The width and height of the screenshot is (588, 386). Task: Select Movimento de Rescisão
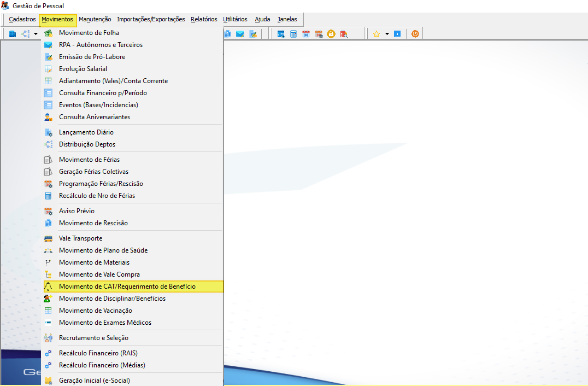(x=133, y=223)
